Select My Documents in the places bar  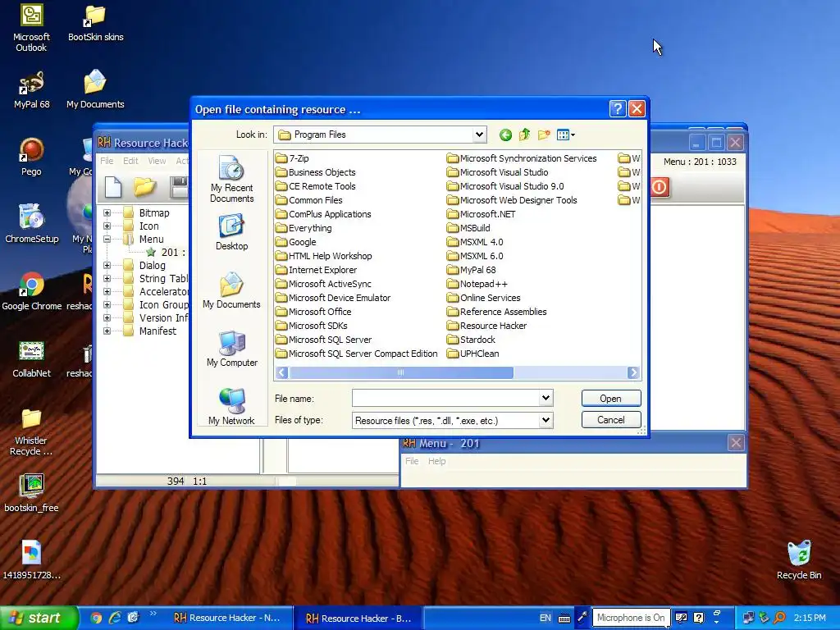point(231,290)
